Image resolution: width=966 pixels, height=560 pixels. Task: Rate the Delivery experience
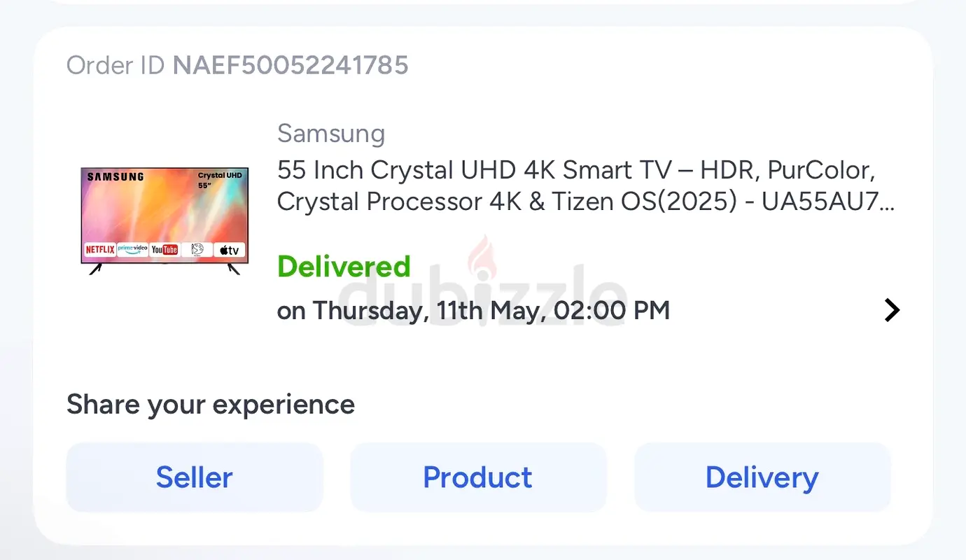click(x=762, y=477)
